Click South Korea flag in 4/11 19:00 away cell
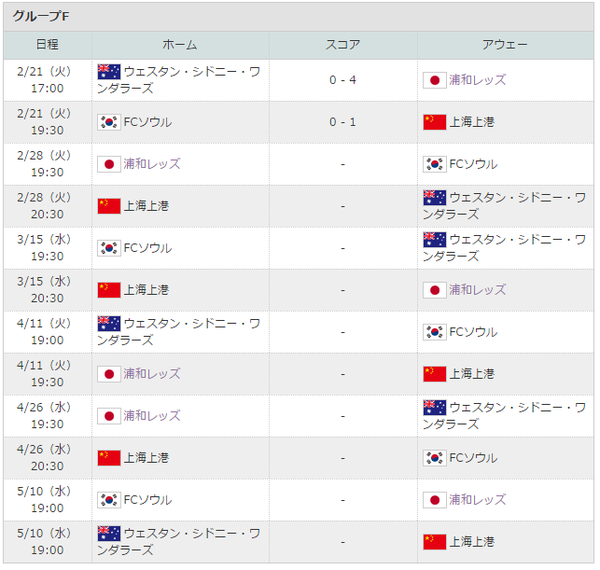 click(435, 332)
